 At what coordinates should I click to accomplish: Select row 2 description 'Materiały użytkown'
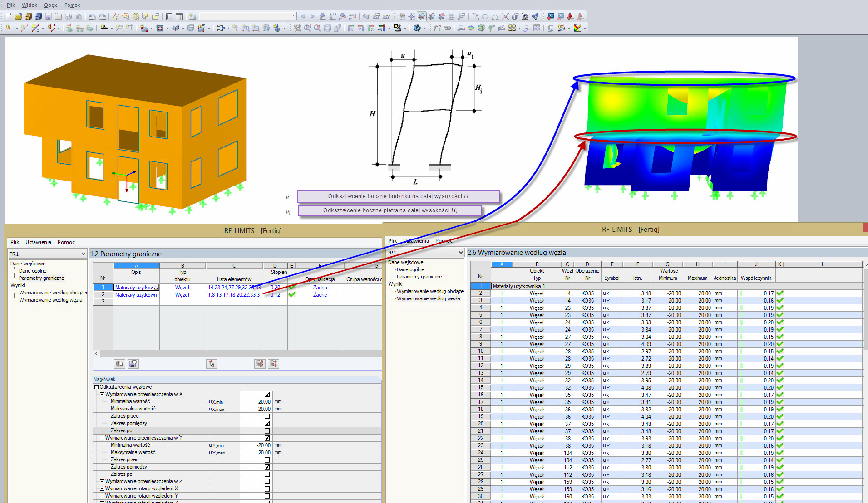point(136,295)
